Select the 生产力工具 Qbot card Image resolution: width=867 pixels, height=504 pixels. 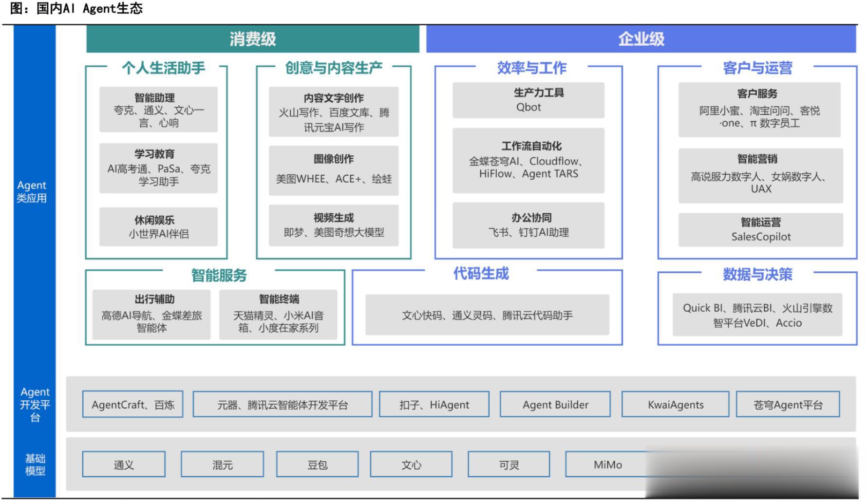coord(528,100)
